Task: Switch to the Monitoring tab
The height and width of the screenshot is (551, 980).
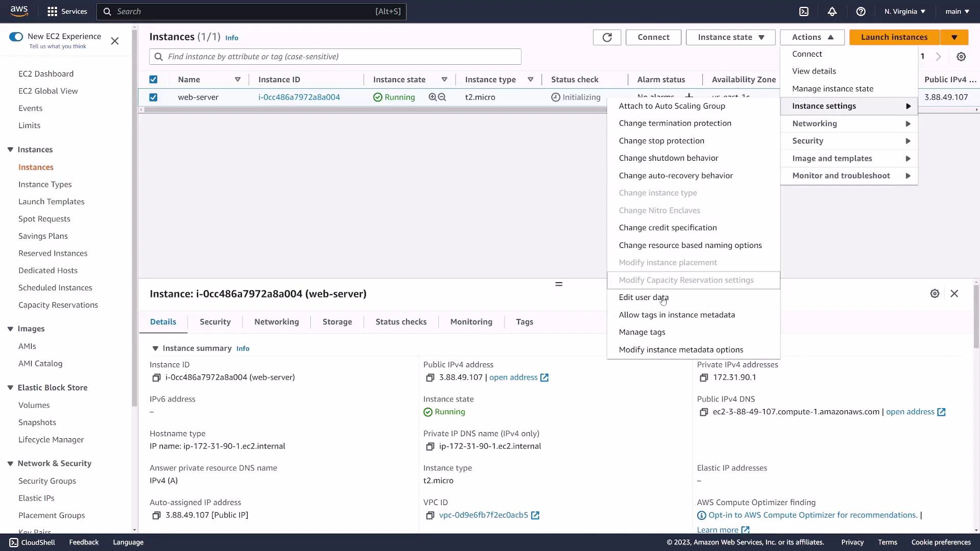Action: pos(471,322)
